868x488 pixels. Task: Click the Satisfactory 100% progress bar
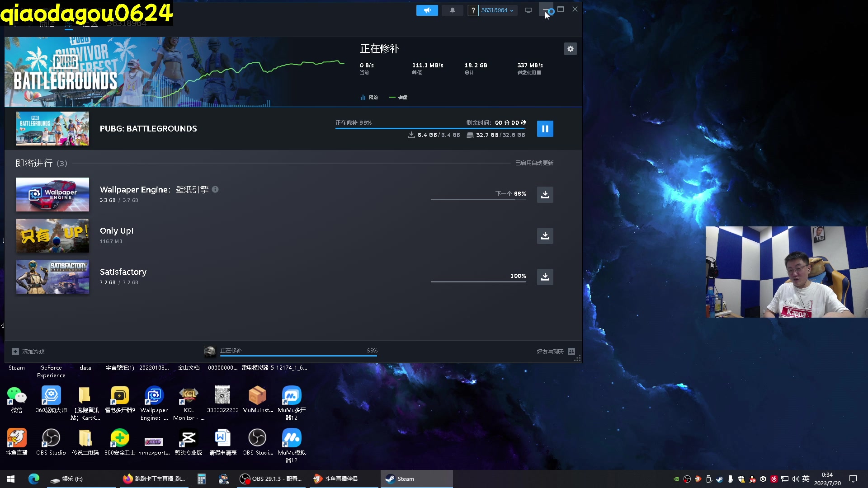[478, 282]
